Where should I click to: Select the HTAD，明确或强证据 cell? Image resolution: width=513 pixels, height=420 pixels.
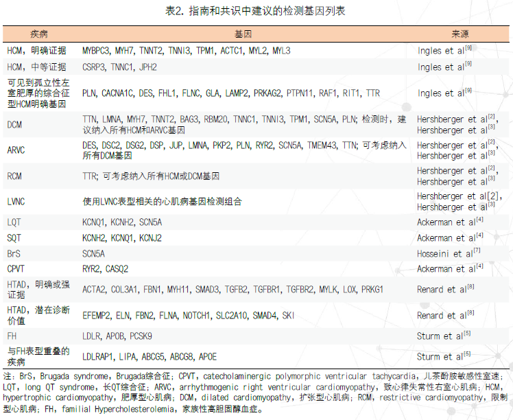click(38, 290)
